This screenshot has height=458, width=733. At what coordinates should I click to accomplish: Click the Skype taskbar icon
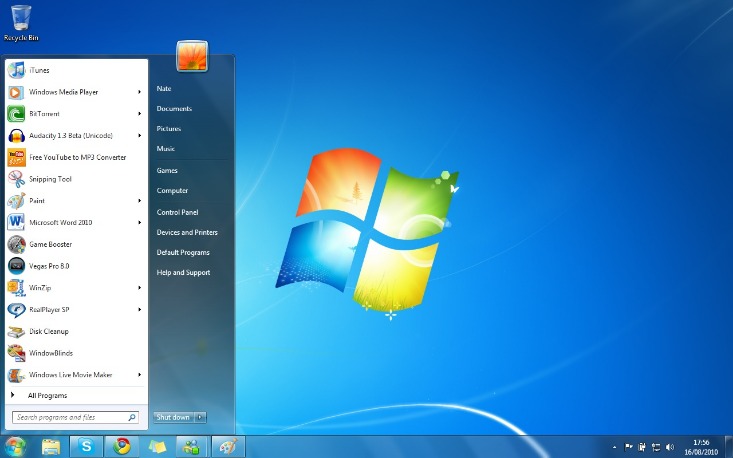pos(86,446)
